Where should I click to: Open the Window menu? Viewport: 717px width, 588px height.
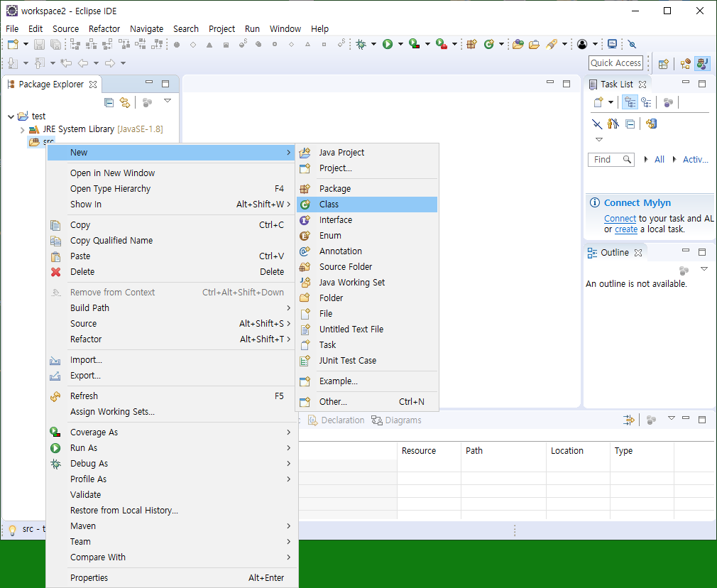(285, 29)
